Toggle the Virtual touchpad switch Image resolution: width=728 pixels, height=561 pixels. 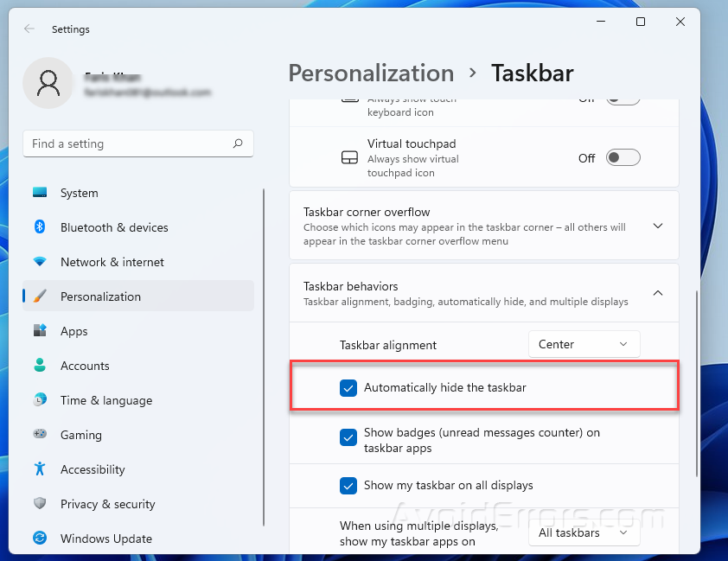(623, 157)
